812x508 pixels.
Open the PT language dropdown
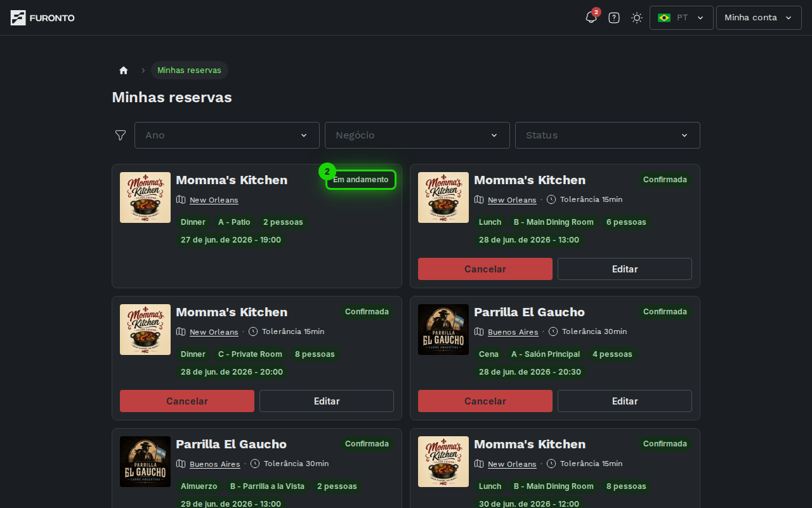coord(681,18)
